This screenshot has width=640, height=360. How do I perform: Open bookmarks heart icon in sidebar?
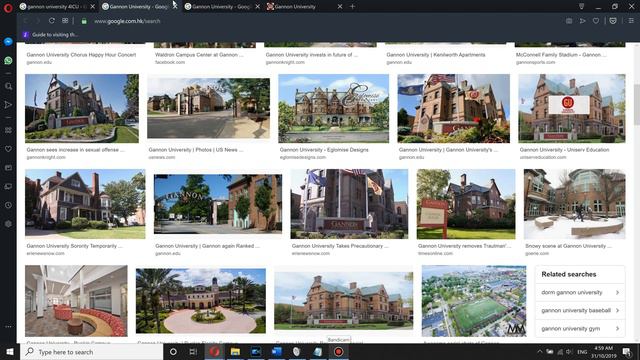[x=8, y=149]
